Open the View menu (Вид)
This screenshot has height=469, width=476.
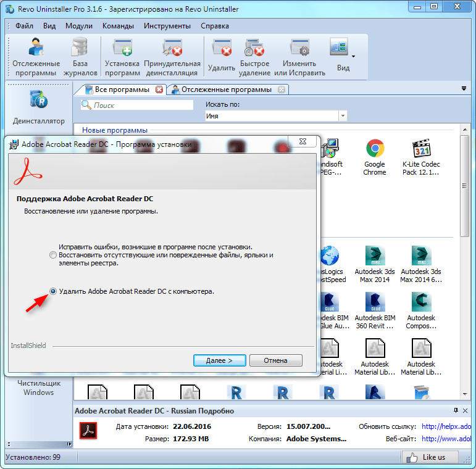49,26
